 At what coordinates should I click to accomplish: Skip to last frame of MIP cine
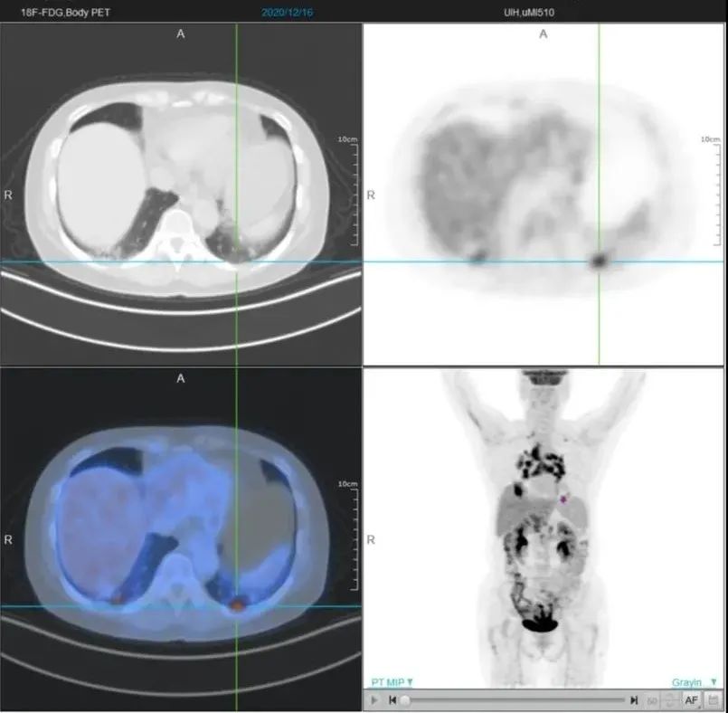tap(634, 699)
